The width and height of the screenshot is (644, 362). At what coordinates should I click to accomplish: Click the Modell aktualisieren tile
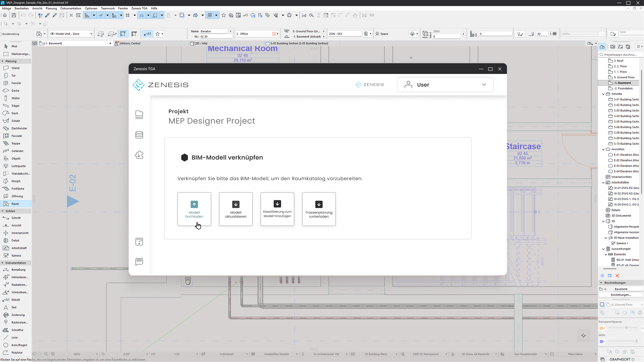(x=235, y=209)
